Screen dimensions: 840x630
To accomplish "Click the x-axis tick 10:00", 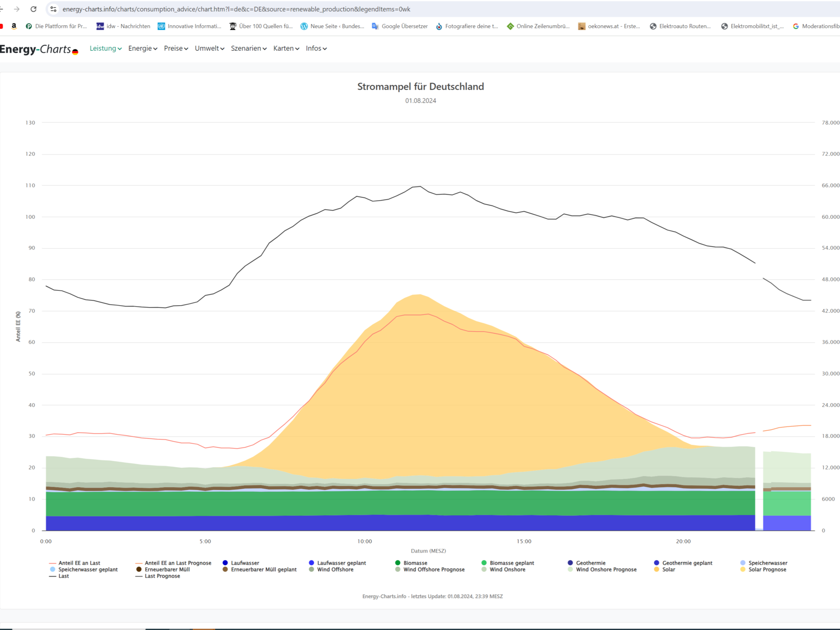I will pyautogui.click(x=364, y=541).
